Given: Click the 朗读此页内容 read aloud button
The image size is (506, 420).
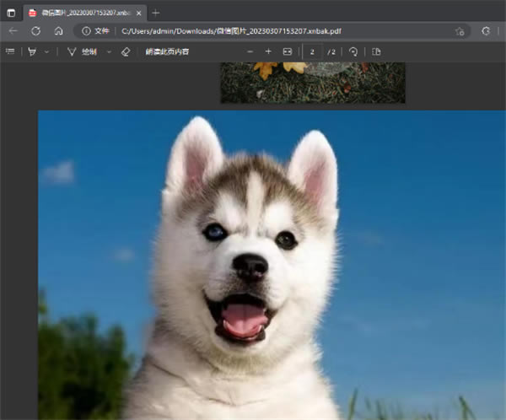Looking at the screenshot, I should coord(167,51).
